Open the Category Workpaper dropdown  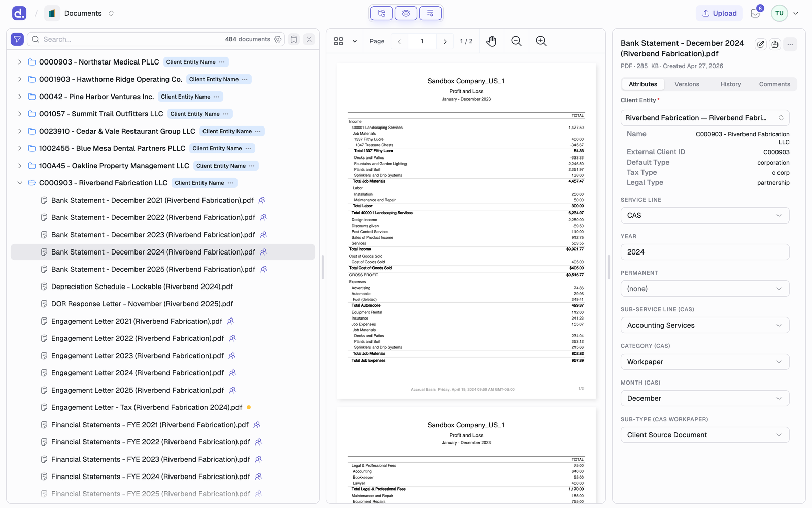pyautogui.click(x=705, y=362)
